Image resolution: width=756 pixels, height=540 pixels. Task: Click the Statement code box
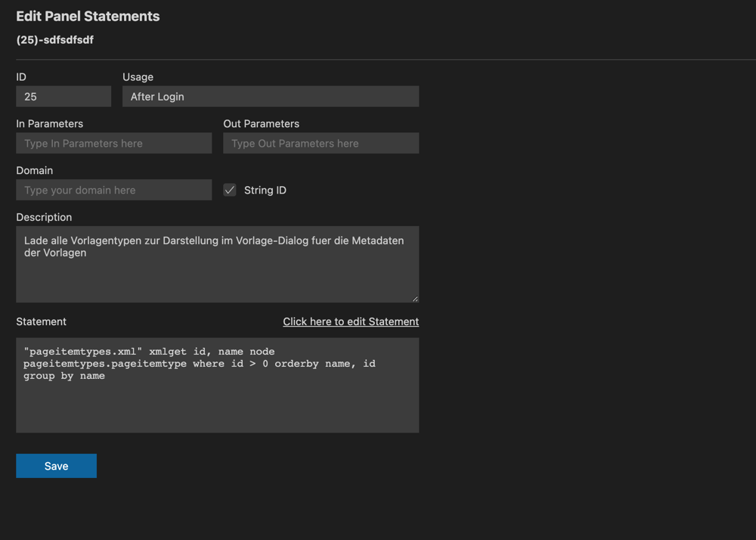[218, 385]
